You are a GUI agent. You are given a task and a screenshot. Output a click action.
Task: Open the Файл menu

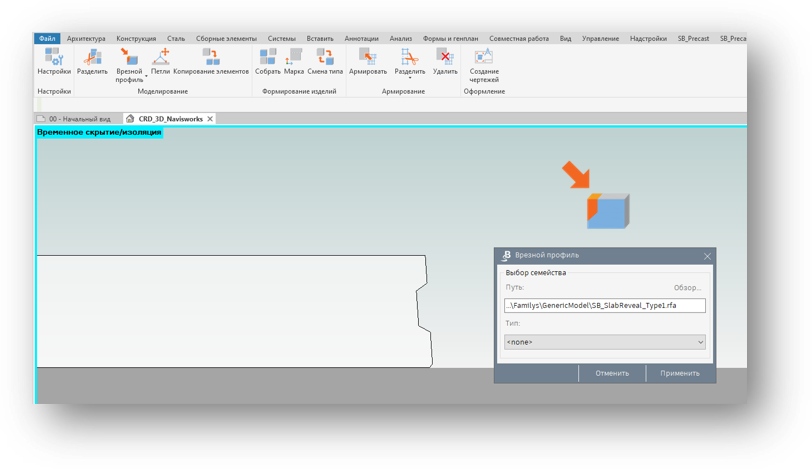pos(47,39)
